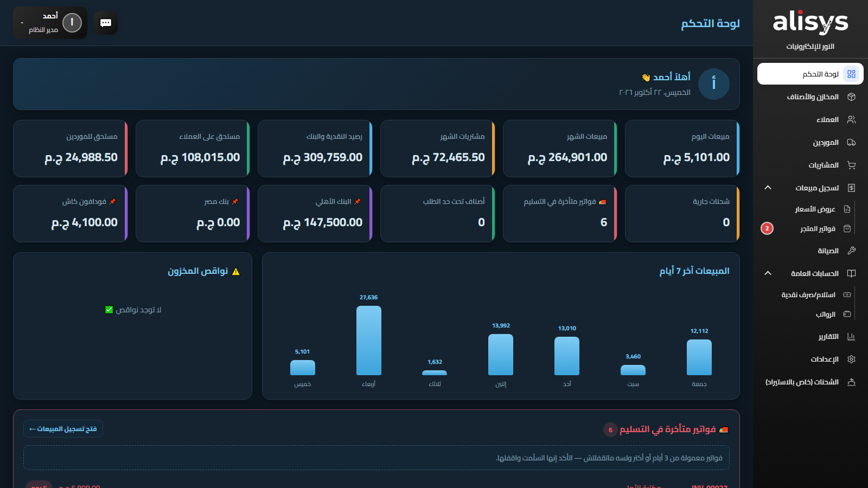Screen dimensions: 868x488
Task: Open the شحنات جارية stat card
Action: coord(682,214)
